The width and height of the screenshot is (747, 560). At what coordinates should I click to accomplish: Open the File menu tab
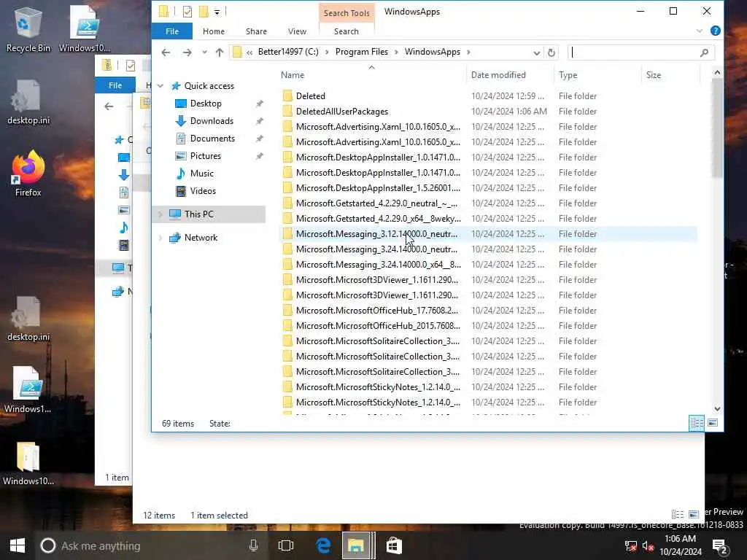172,31
